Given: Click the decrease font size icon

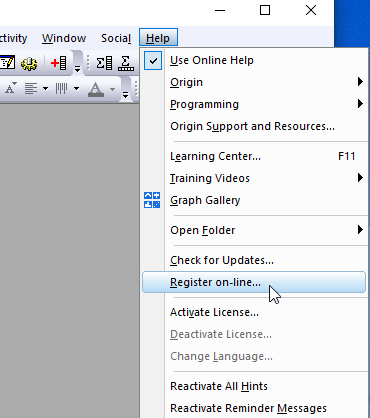Looking at the screenshot, I should (10, 89).
